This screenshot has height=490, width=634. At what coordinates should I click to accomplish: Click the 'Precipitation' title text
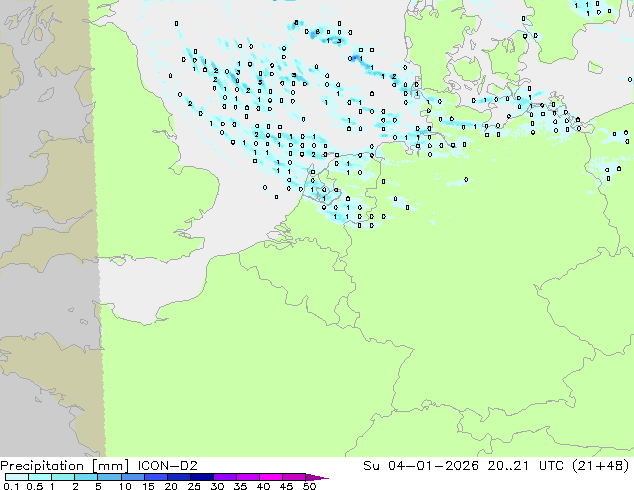pyautogui.click(x=42, y=466)
